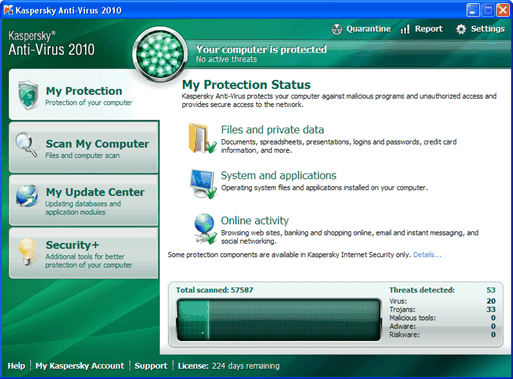Minimize the Kaspersky window

point(473,10)
